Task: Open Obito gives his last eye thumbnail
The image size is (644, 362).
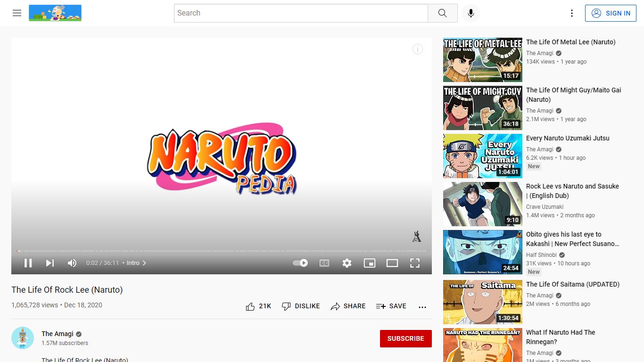Action: tap(483, 252)
